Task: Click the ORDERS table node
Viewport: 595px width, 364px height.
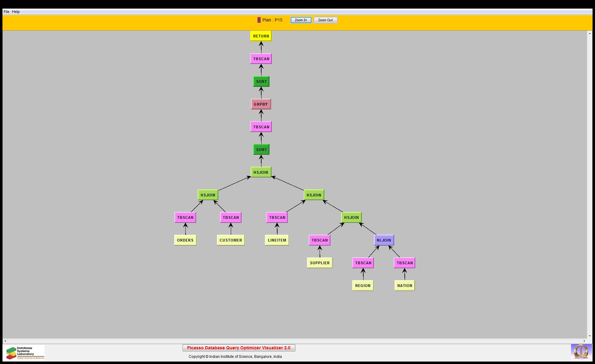Action: 185,240
